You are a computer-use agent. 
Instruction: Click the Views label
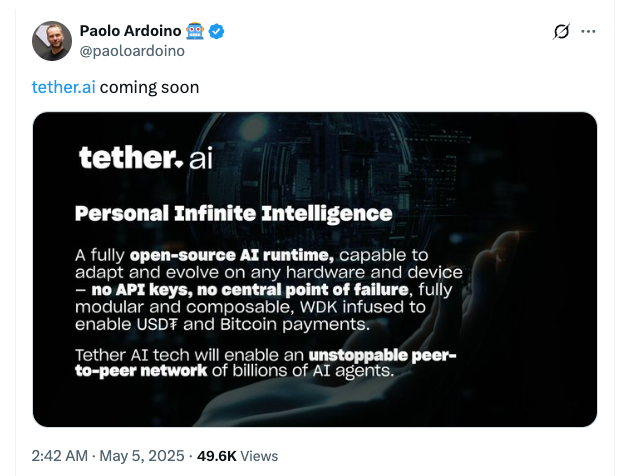coord(259,455)
